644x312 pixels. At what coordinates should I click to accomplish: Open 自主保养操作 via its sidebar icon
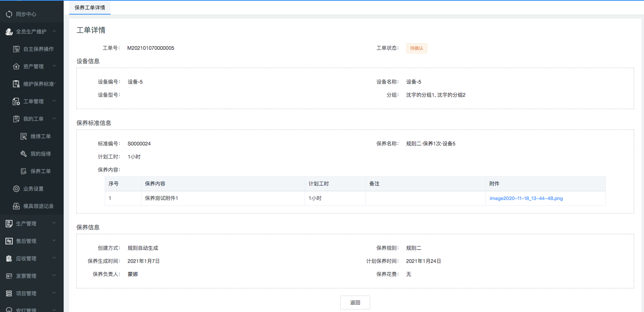16,49
